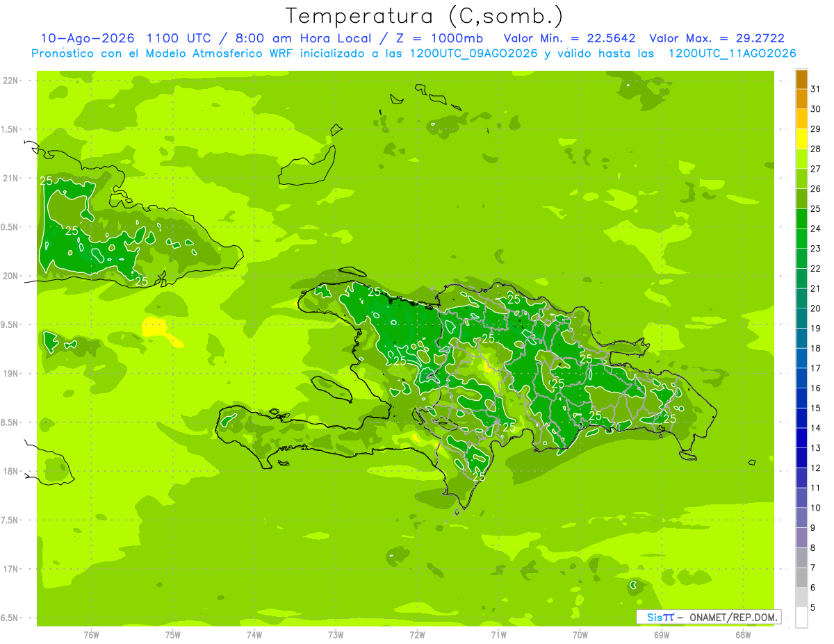Pick the yellow colorbar swatch between 28 and 29
The height and width of the screenshot is (644, 834).
[x=801, y=139]
